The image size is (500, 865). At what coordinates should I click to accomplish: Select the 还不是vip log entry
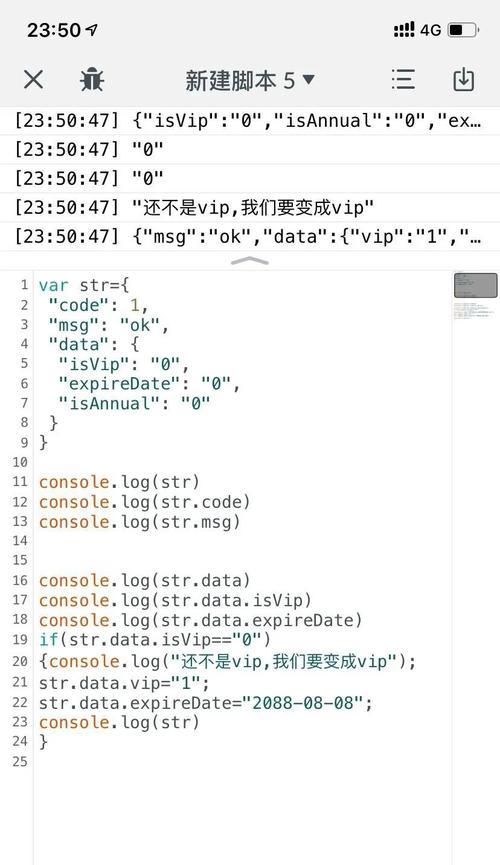[x=250, y=207]
